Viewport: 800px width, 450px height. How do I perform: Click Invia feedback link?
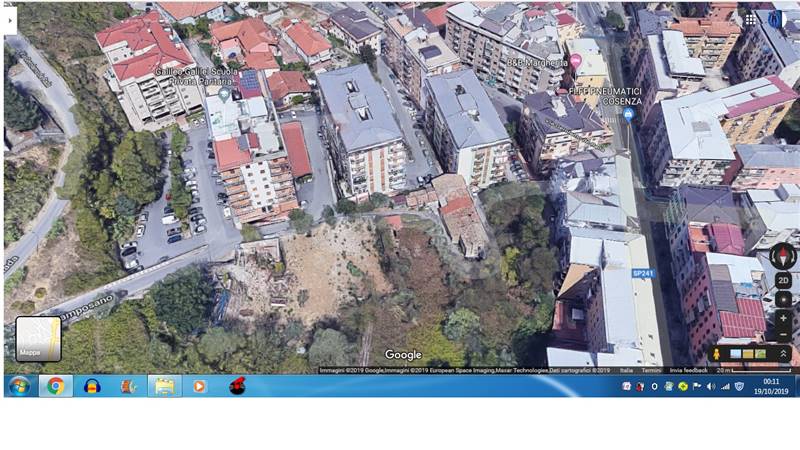(x=689, y=370)
